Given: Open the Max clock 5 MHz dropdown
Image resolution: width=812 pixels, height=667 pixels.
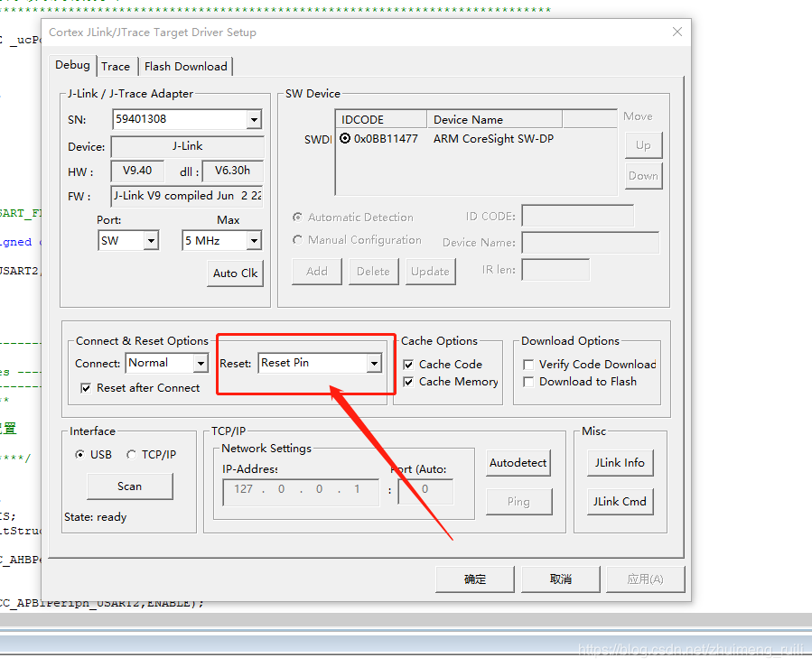Looking at the screenshot, I should [x=254, y=241].
